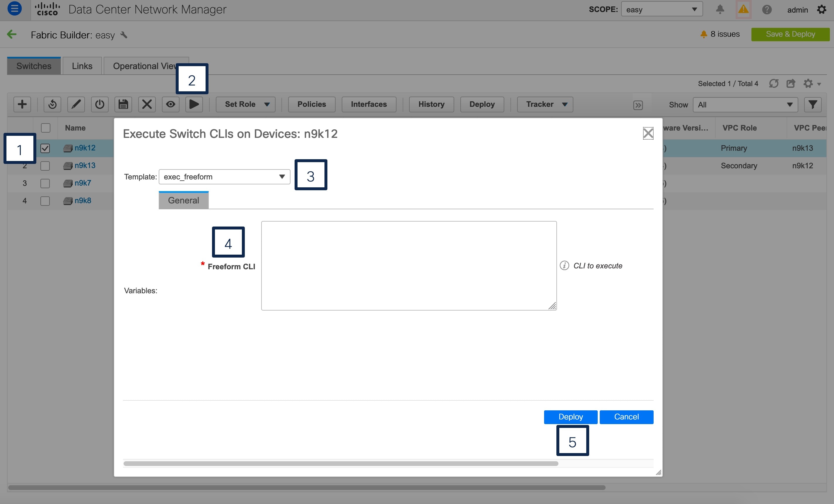Toggle the select-all header checkbox
Image resolution: width=834 pixels, height=504 pixels.
click(45, 128)
